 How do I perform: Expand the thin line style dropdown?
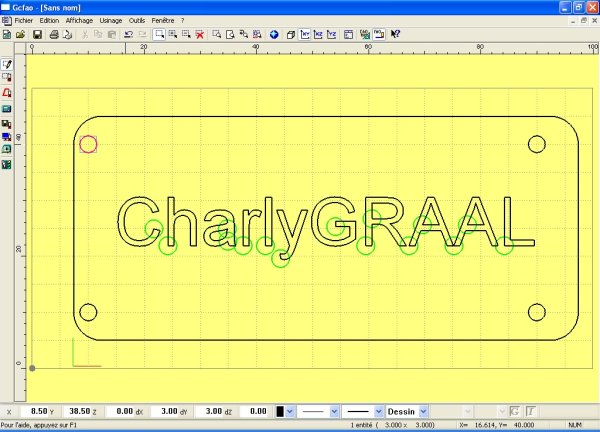[x=334, y=412]
